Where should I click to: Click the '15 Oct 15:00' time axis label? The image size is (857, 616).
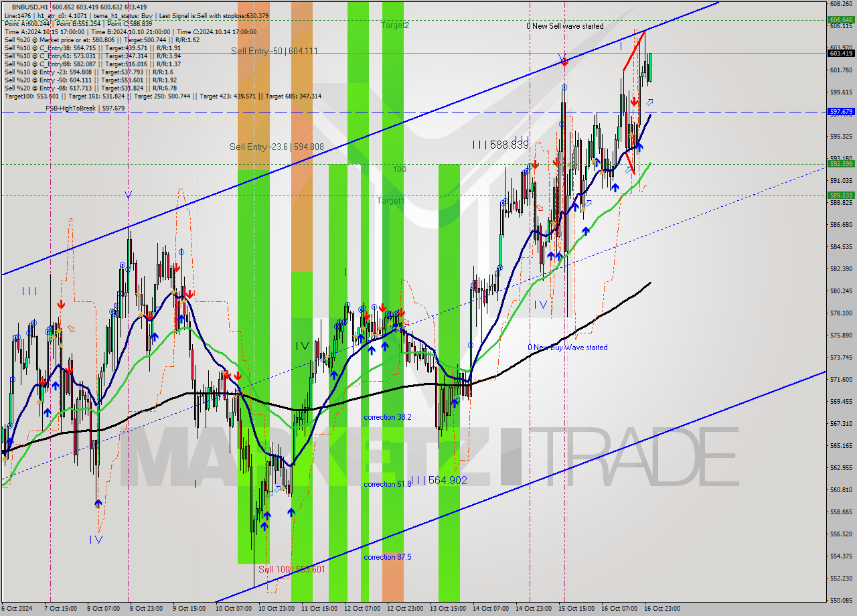(576, 609)
